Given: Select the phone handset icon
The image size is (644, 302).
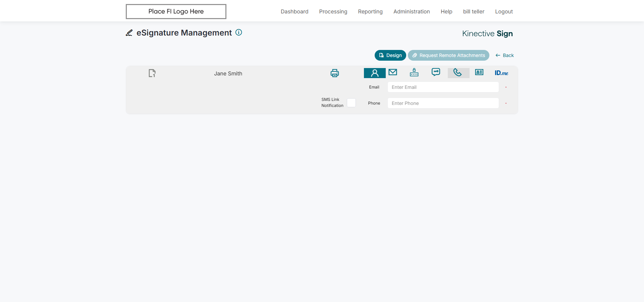Looking at the screenshot, I should [x=458, y=73].
